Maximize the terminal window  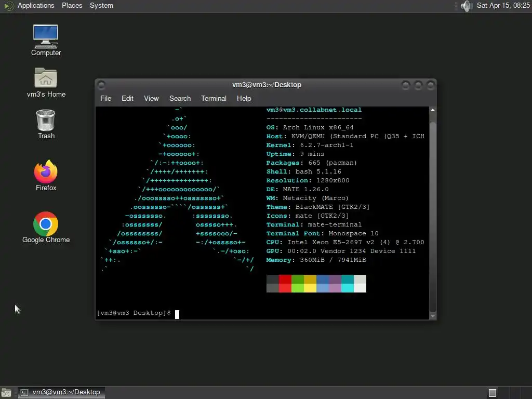point(418,85)
